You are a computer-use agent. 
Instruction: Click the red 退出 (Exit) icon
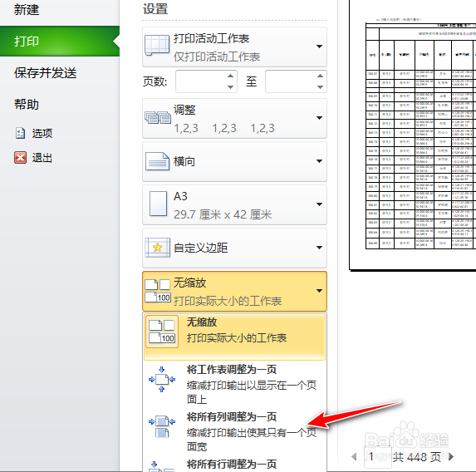pyautogui.click(x=20, y=158)
